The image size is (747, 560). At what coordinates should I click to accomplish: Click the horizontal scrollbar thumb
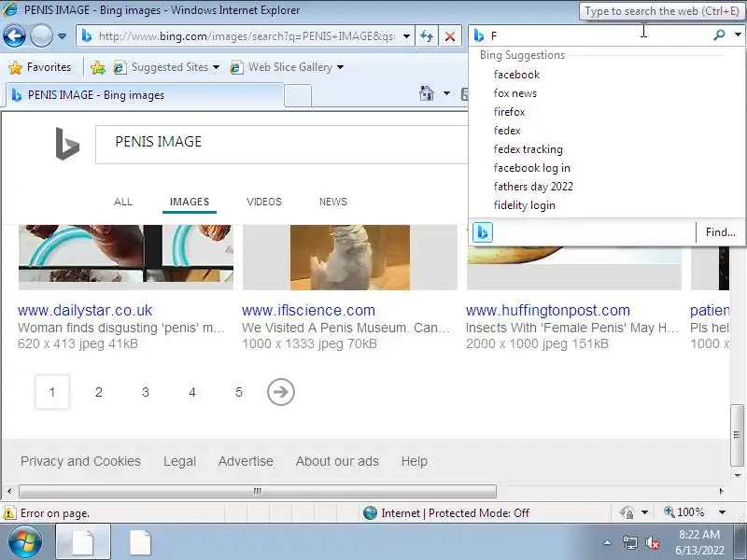point(258,491)
